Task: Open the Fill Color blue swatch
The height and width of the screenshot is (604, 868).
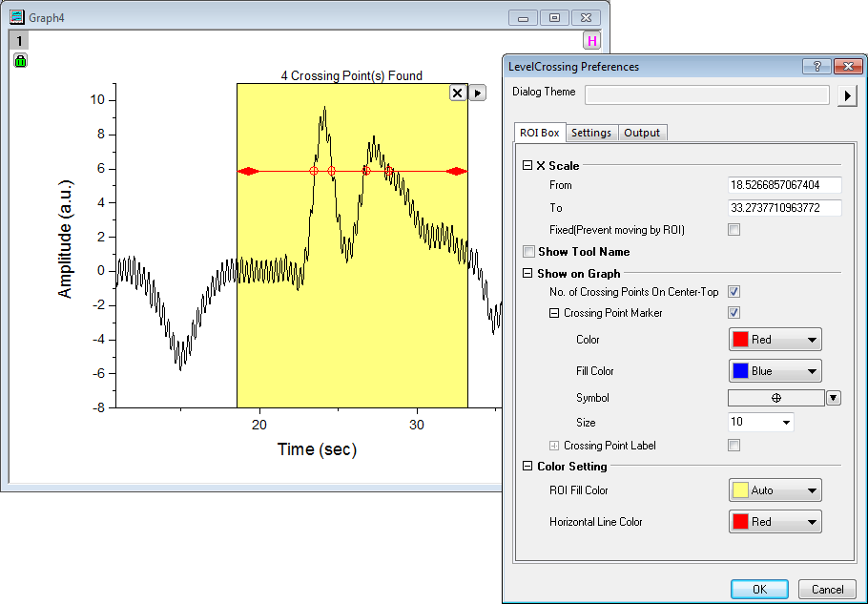Action: [775, 371]
